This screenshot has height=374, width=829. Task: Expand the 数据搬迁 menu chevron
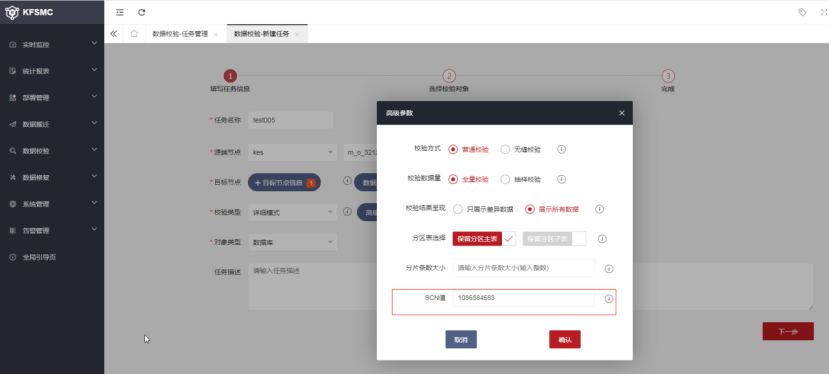(94, 123)
